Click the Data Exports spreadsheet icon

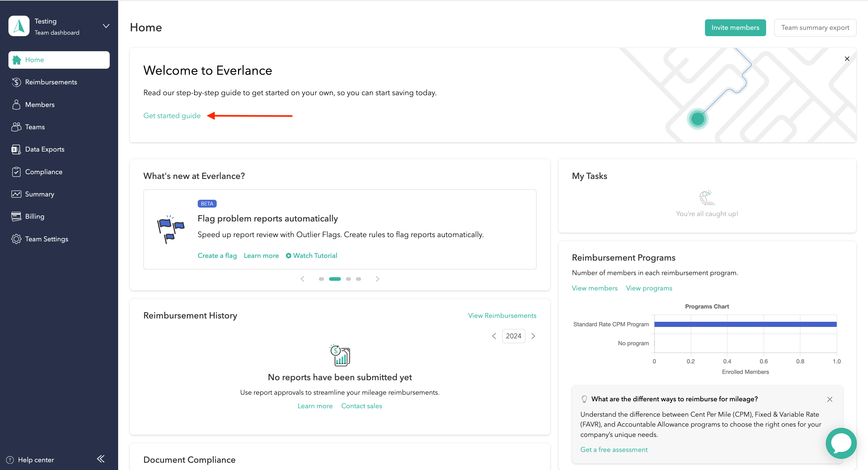[x=16, y=149]
